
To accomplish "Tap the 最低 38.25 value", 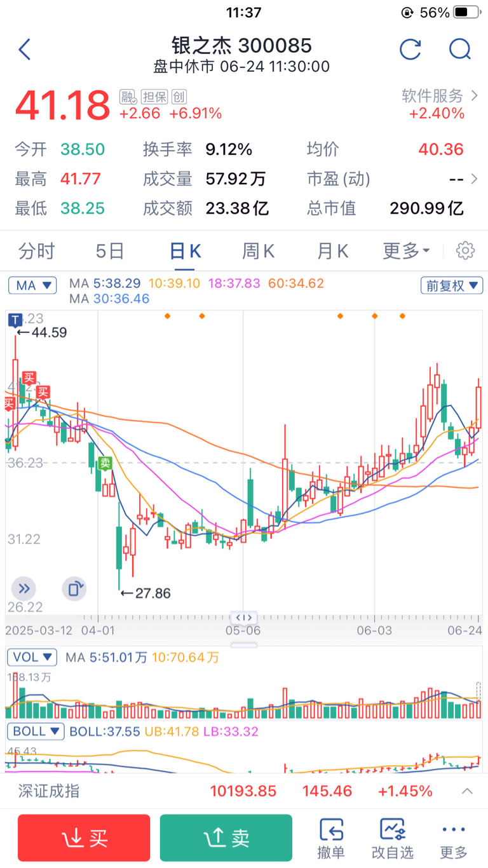I will click(83, 208).
